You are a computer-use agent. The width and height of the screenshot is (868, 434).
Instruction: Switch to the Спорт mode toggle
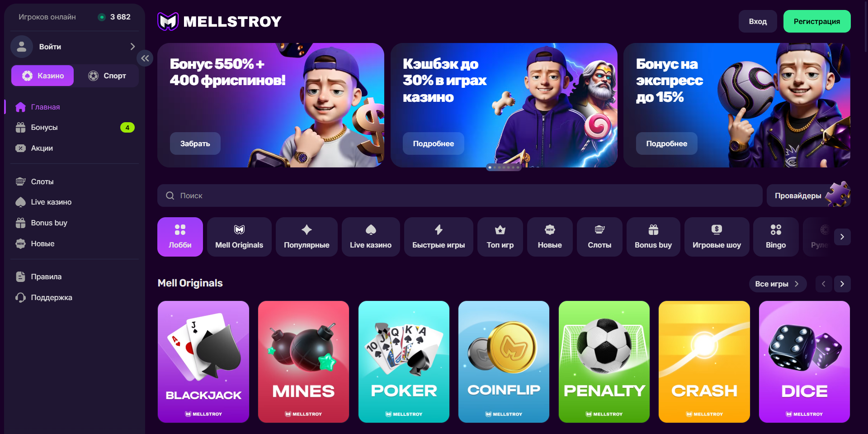(x=107, y=76)
